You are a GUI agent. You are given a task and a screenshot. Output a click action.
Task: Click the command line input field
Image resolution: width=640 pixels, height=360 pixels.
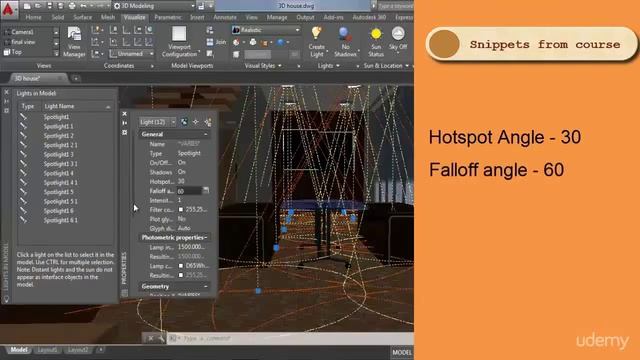tap(291, 338)
